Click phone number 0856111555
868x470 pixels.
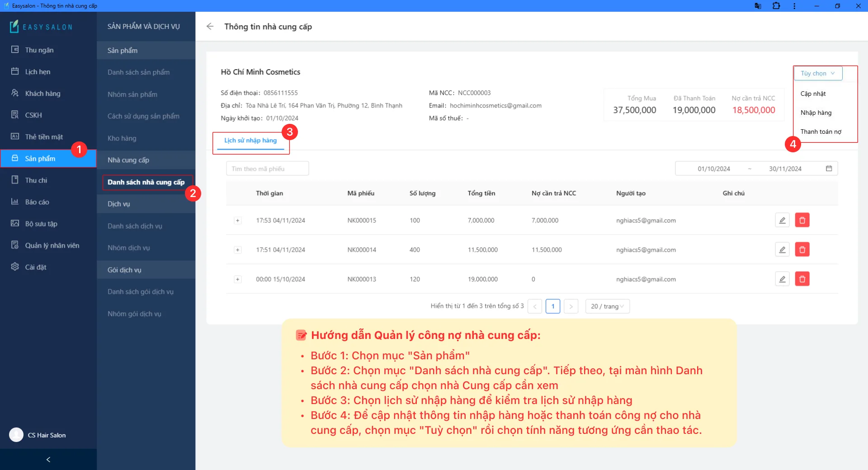point(281,93)
